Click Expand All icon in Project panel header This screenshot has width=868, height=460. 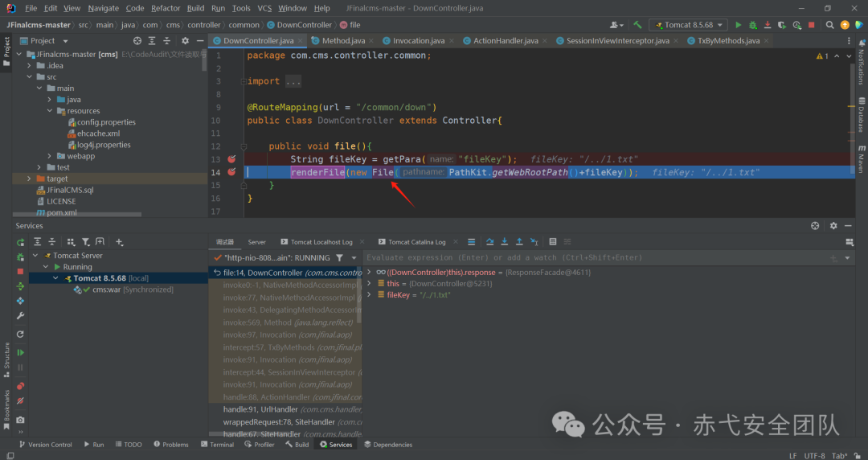coord(152,41)
